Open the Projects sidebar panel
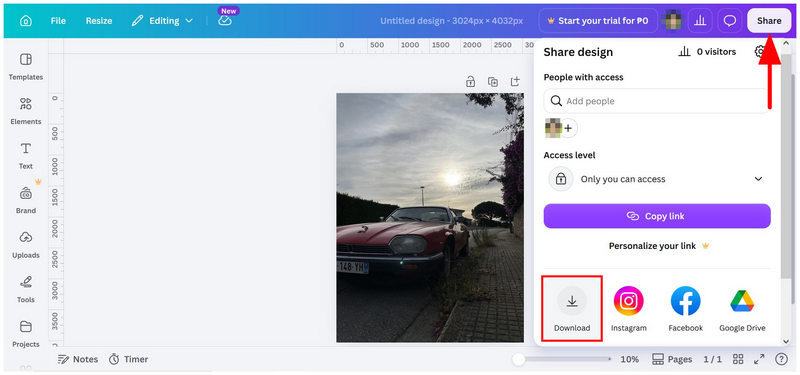The width and height of the screenshot is (800, 375). point(26,333)
